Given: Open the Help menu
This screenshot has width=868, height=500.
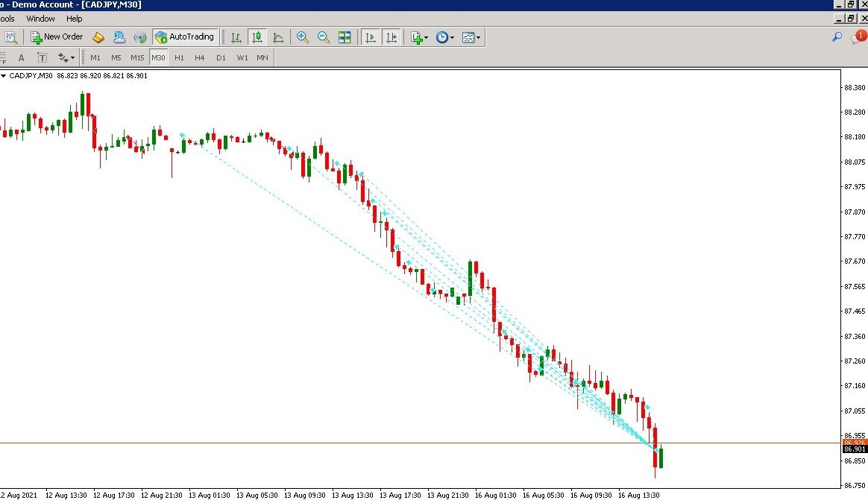Looking at the screenshot, I should (x=74, y=19).
